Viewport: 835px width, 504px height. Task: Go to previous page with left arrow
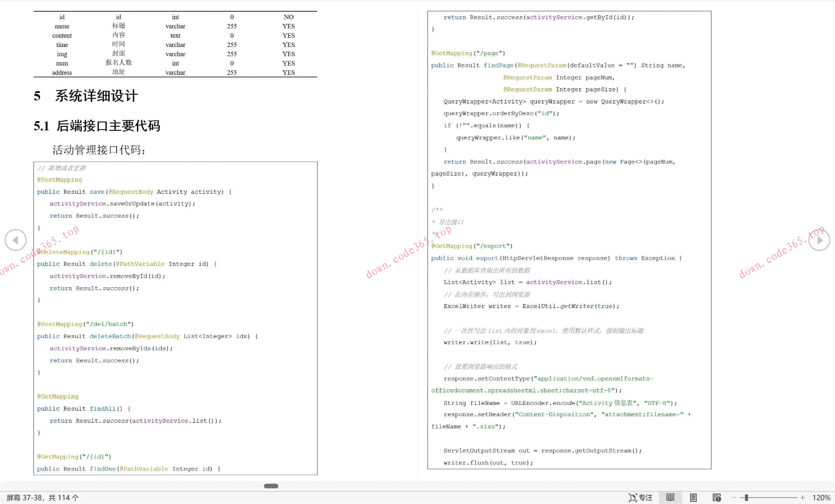tap(16, 240)
